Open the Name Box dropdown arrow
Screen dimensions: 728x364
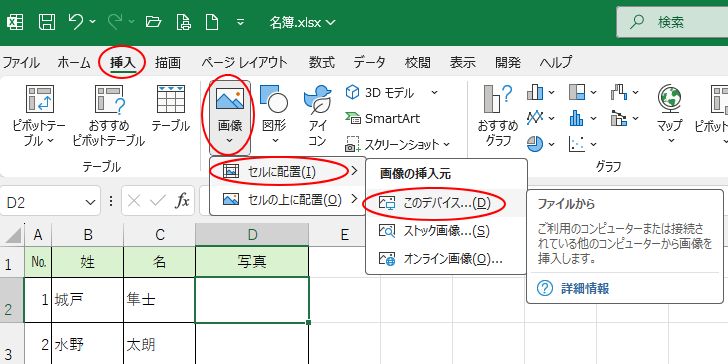click(x=90, y=202)
